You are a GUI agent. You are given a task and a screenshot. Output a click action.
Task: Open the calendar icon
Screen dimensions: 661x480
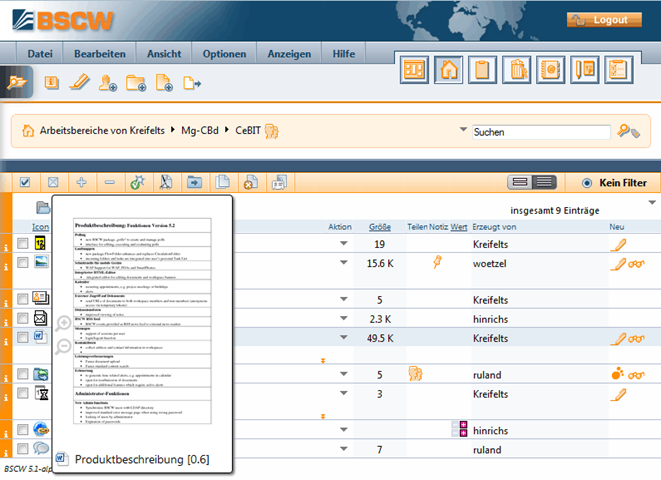tap(585, 70)
